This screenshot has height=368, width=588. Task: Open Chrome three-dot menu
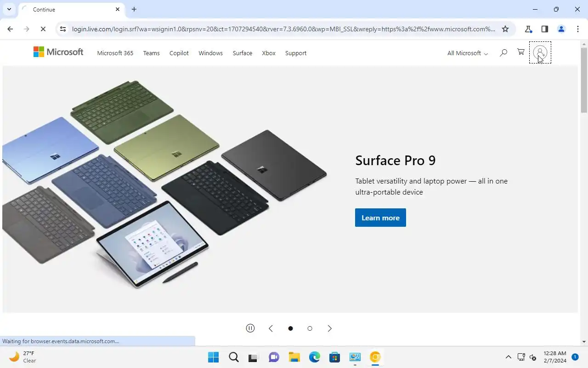pyautogui.click(x=578, y=29)
